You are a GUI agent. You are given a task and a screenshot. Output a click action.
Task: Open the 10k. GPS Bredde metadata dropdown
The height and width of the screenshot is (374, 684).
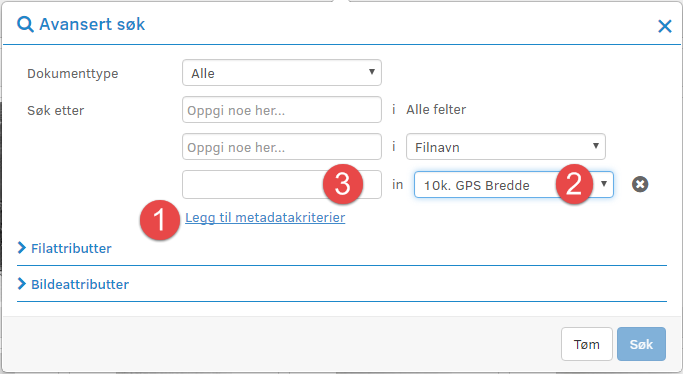click(x=513, y=184)
